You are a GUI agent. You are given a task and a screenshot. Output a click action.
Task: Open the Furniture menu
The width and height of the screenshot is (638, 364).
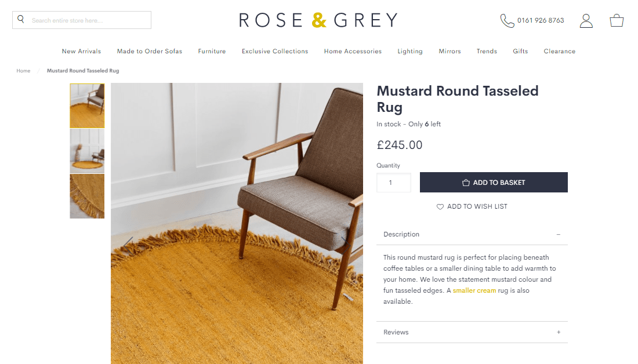(x=212, y=51)
